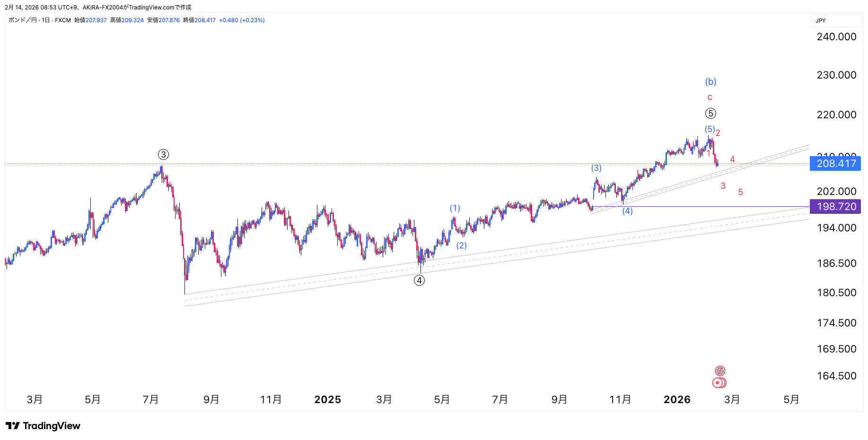
Task: Click the 2025 year label on time axis
Action: tap(327, 400)
